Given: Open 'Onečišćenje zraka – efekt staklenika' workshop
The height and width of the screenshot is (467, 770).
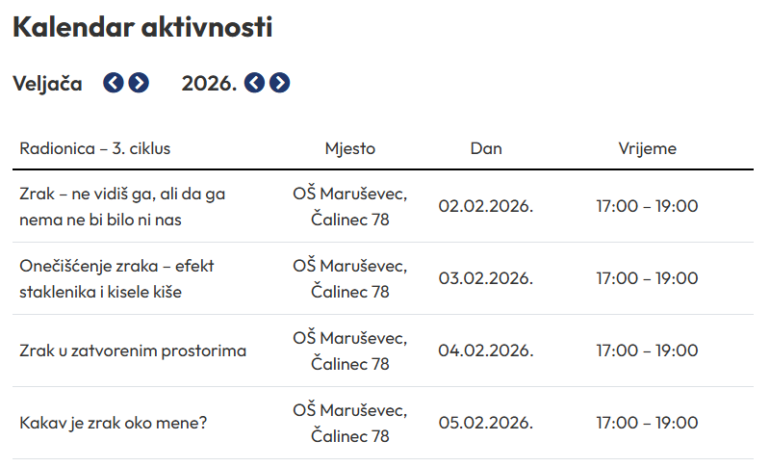Looking at the screenshot, I should (x=116, y=278).
